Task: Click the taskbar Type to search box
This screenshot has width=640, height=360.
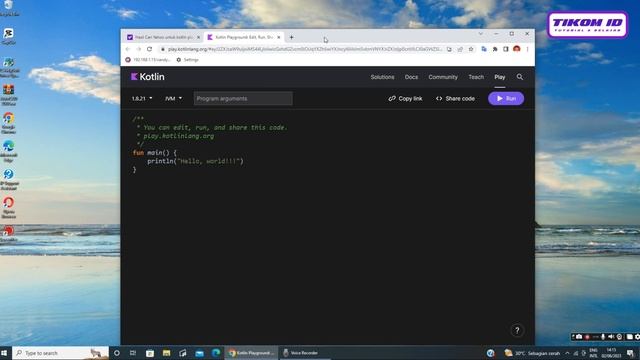Action: [60, 353]
